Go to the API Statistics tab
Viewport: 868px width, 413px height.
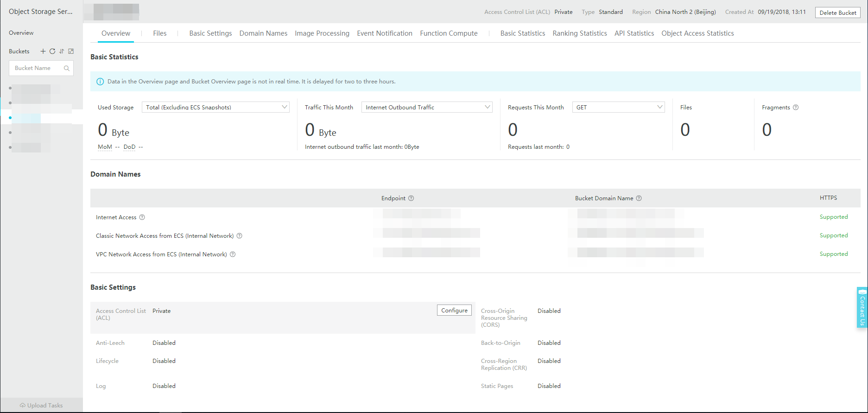[634, 33]
